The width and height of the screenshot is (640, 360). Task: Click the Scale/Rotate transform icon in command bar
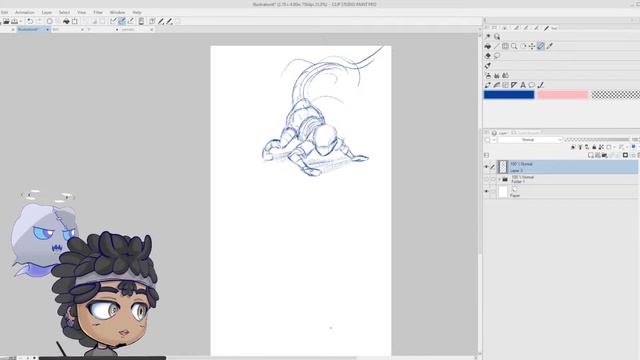[x=75, y=21]
